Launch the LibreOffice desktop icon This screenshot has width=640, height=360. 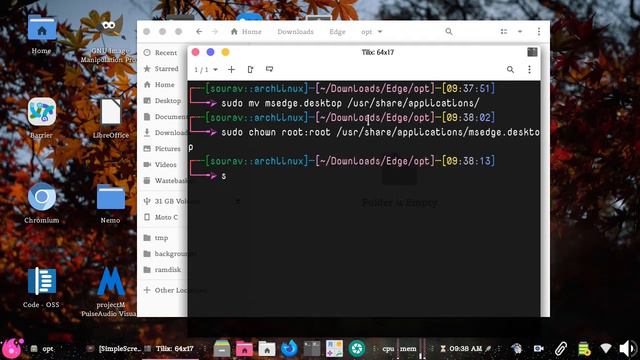tap(110, 118)
